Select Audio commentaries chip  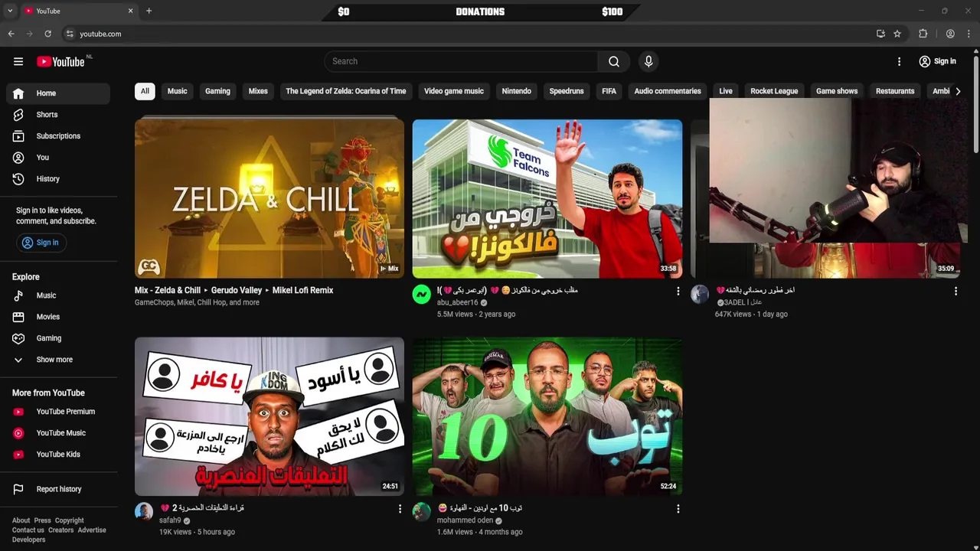click(x=668, y=91)
